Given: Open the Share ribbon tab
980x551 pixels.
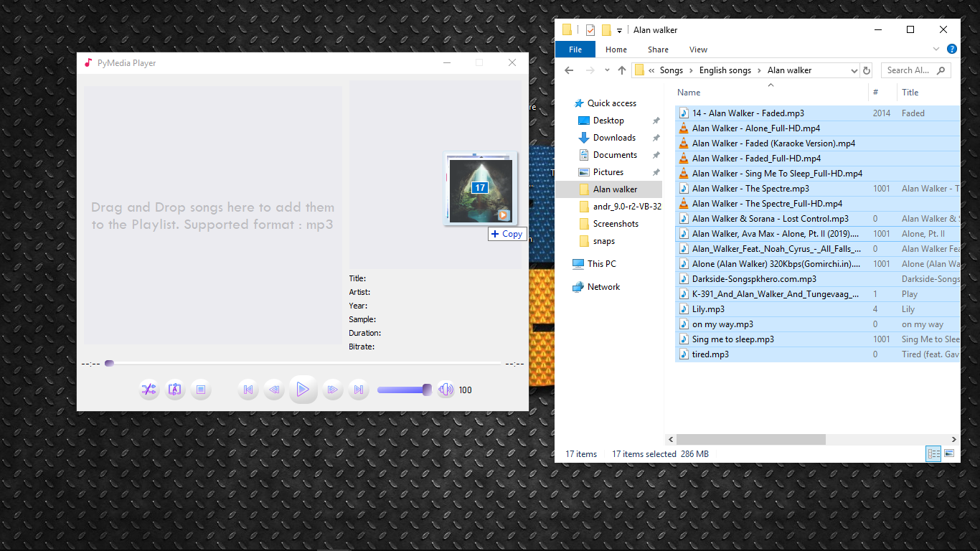Looking at the screenshot, I should click(x=658, y=50).
